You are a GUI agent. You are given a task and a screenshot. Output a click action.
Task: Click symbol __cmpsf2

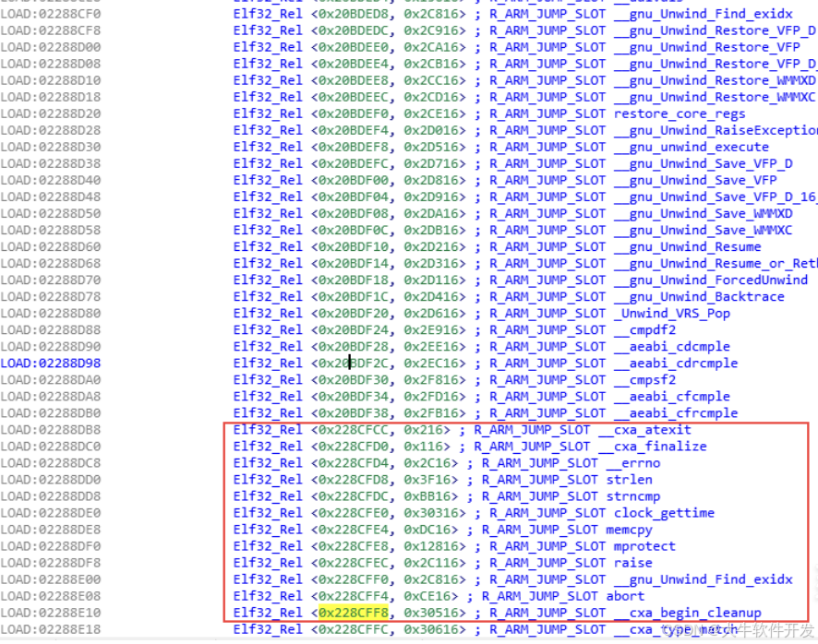click(x=644, y=379)
